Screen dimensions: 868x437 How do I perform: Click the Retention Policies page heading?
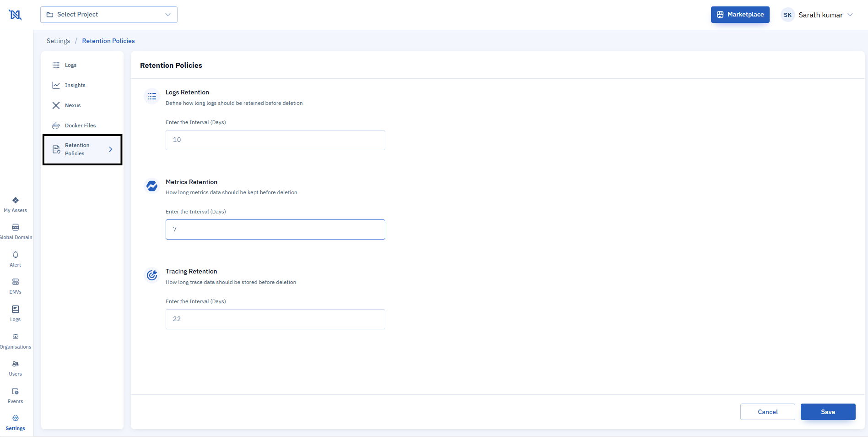tap(171, 66)
